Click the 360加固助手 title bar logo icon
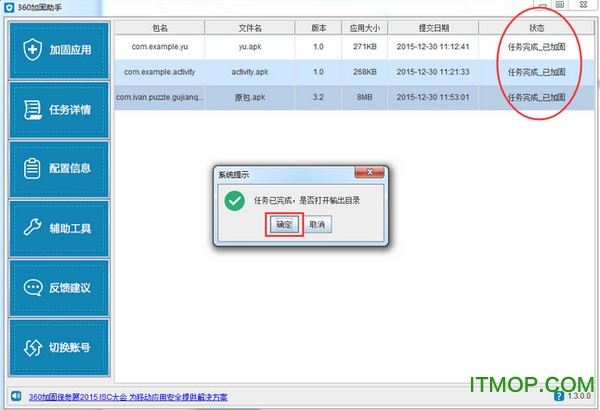This screenshot has height=410, width=600. pos(9,7)
